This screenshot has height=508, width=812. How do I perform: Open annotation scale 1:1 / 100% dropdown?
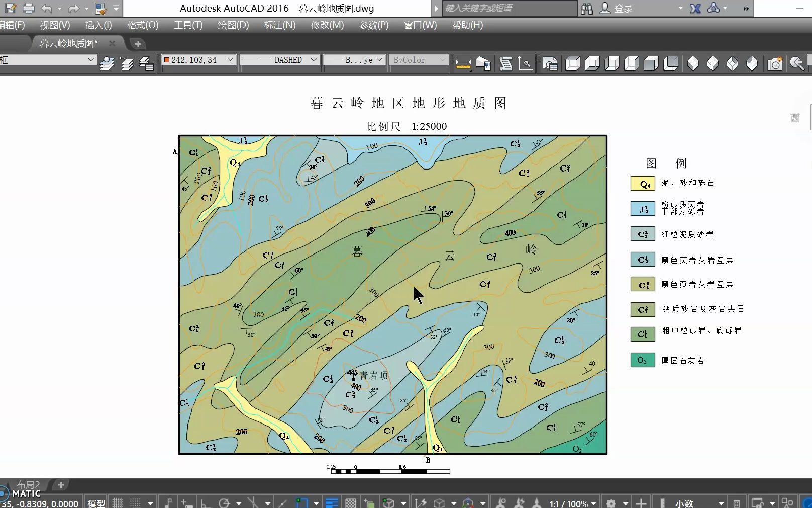pos(572,503)
